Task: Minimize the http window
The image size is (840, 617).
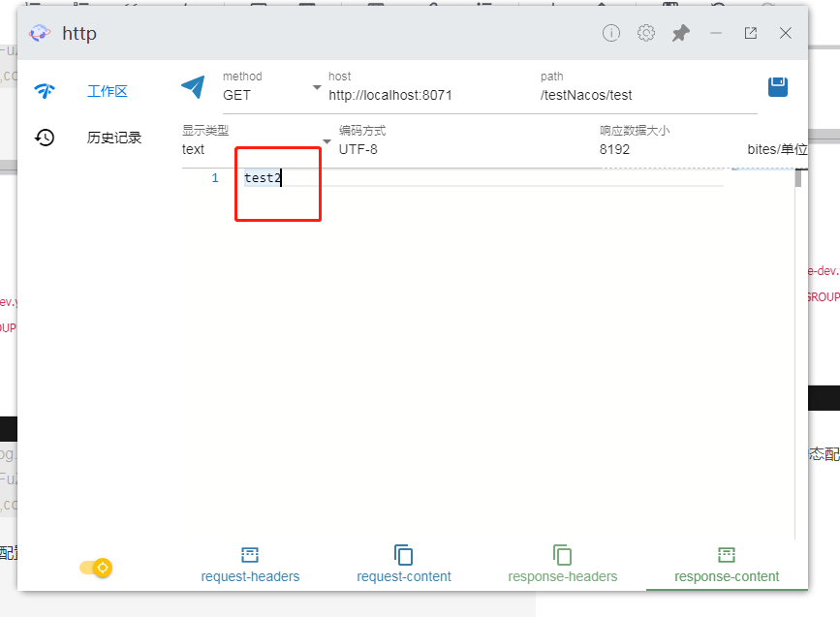Action: tap(716, 33)
